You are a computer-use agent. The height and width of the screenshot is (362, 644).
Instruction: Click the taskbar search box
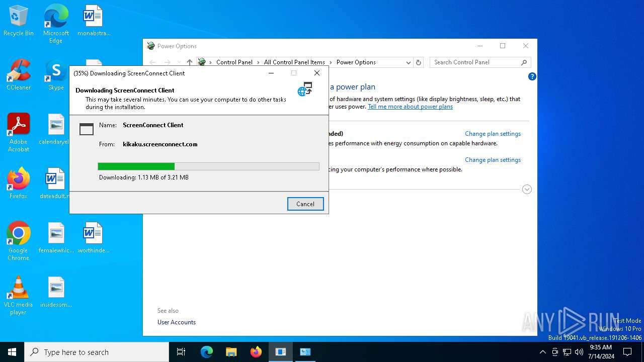[97, 352]
